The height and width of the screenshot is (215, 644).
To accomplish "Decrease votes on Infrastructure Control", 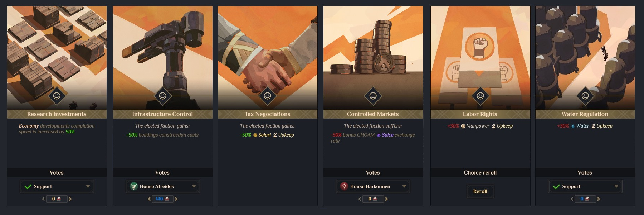I will [149, 199].
